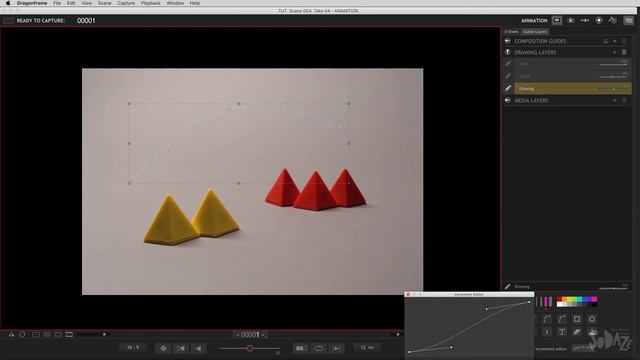This screenshot has width=640, height=360.
Task: Open the Playback menu
Action: 151,3
